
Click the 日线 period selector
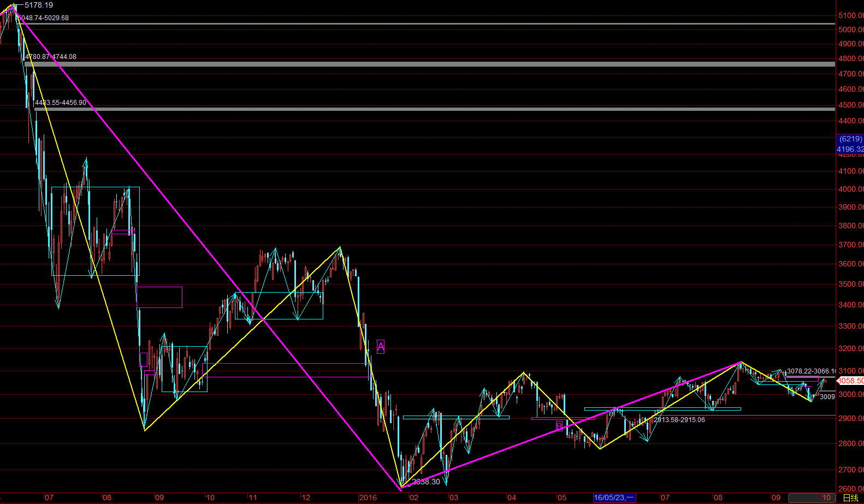click(850, 497)
